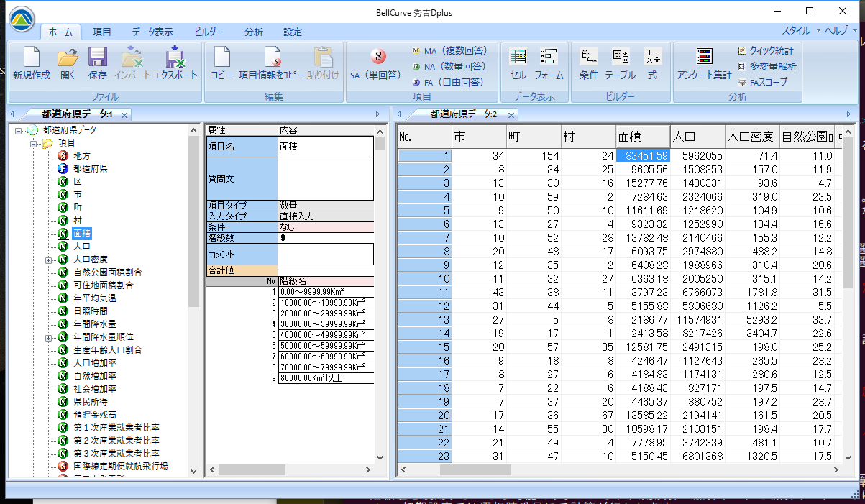The width and height of the screenshot is (865, 504).
Task: Click the empty 質問文 field
Action: pyautogui.click(x=326, y=178)
